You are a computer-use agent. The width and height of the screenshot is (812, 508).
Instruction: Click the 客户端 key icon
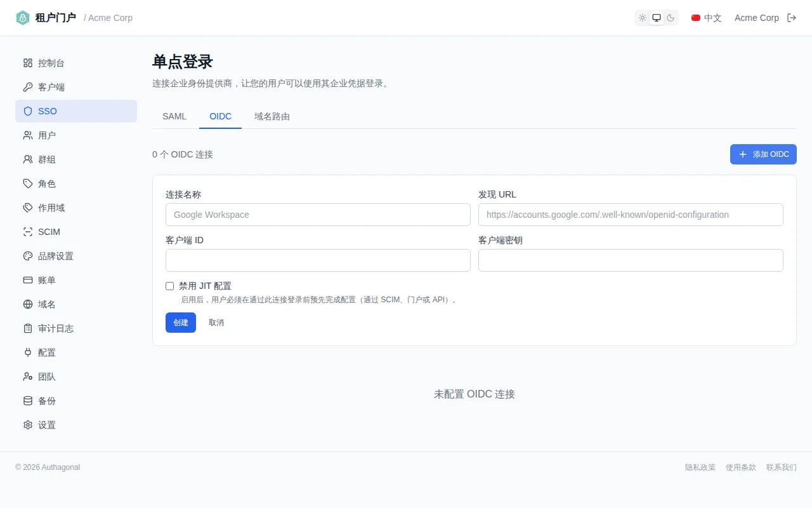point(28,87)
